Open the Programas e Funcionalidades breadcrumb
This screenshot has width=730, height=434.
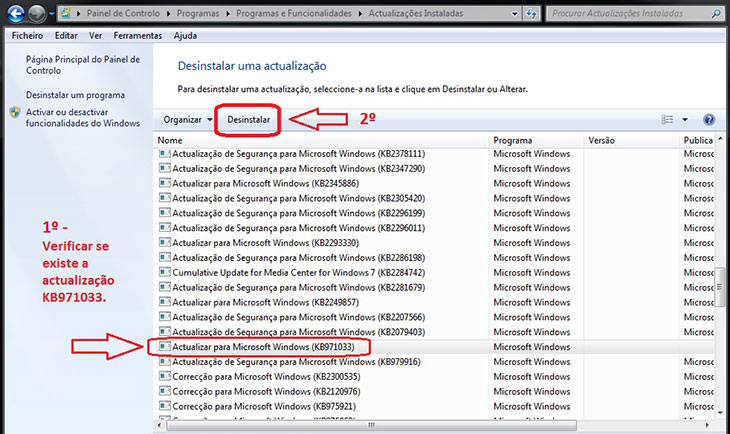click(294, 14)
